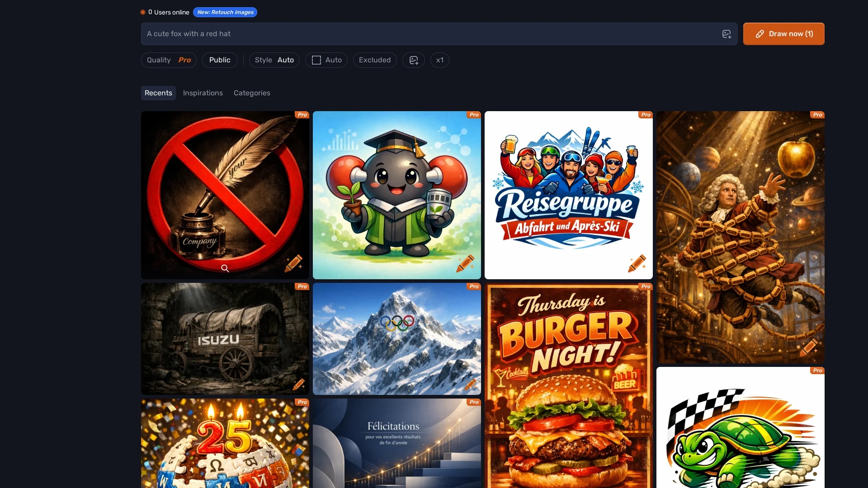Viewport: 868px width, 488px height.
Task: Click the pencil edit icon on the quill prohibition image
Action: pos(293,263)
